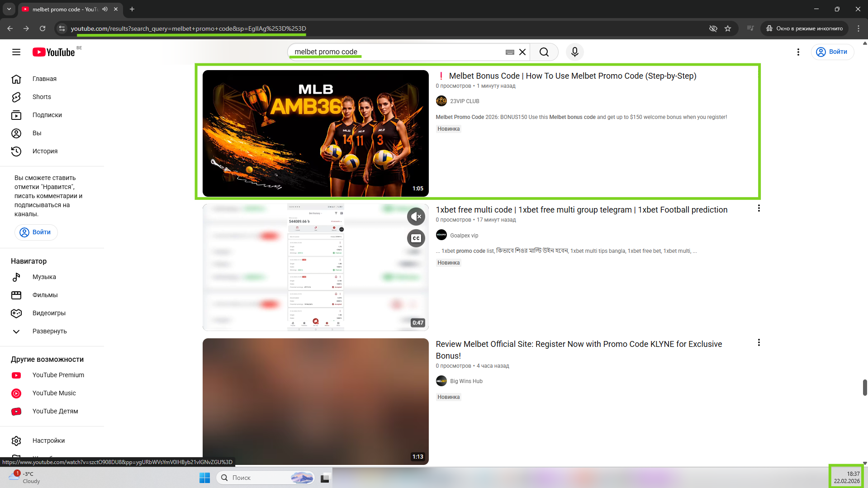Unmute the 1xbet video preview
Screen dimensions: 868x488
(x=416, y=217)
